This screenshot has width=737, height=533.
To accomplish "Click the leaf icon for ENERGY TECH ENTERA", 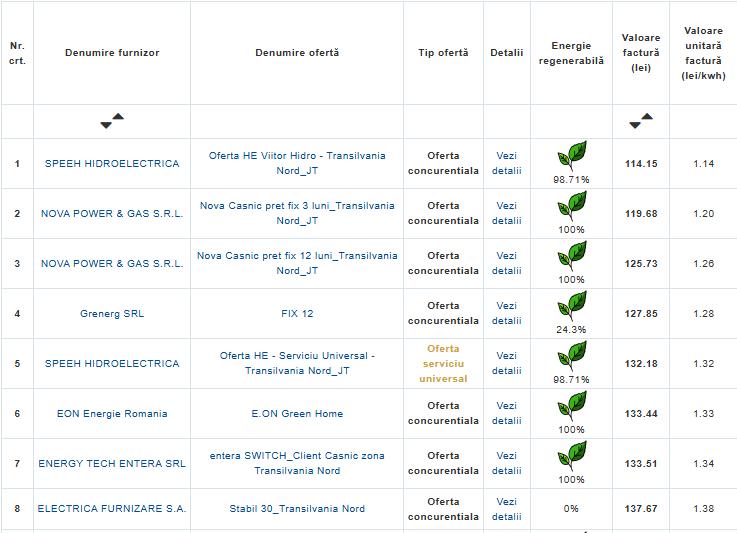I will (x=571, y=456).
